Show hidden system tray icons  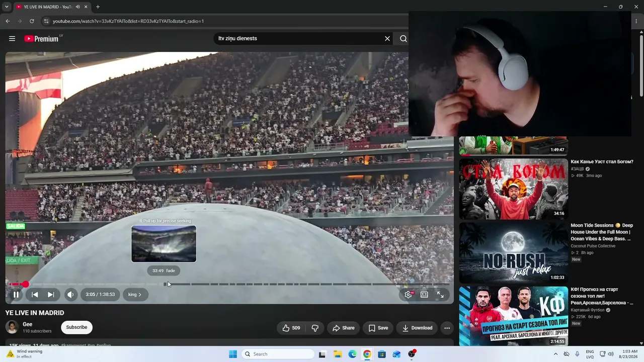(x=555, y=354)
